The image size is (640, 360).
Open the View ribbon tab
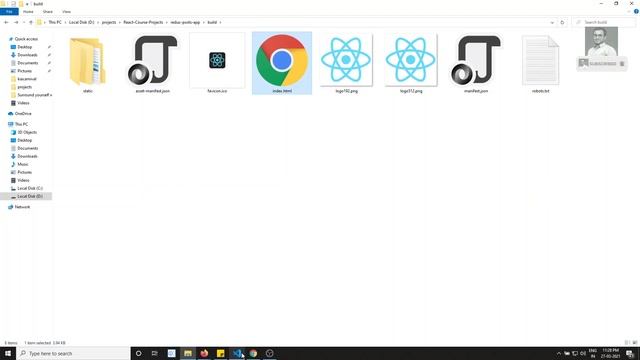pyautogui.click(x=67, y=11)
